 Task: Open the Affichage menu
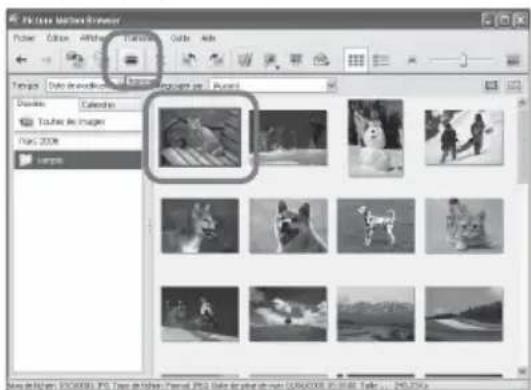(x=92, y=38)
